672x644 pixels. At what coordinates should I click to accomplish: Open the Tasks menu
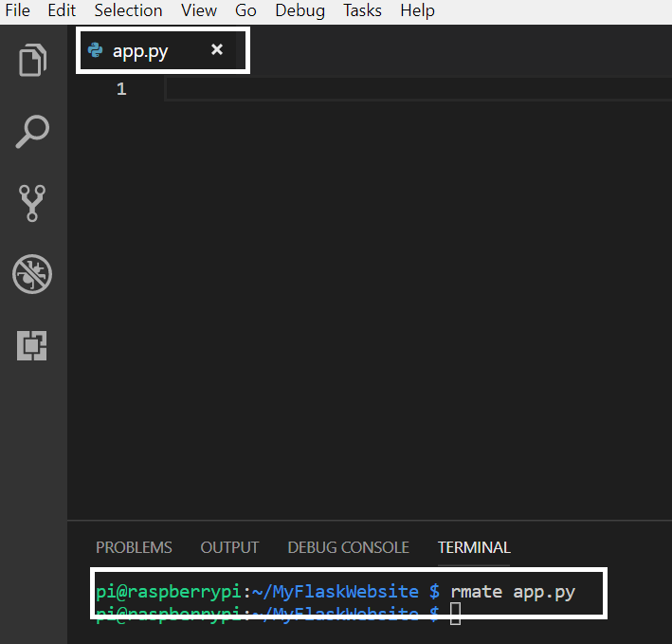362,11
